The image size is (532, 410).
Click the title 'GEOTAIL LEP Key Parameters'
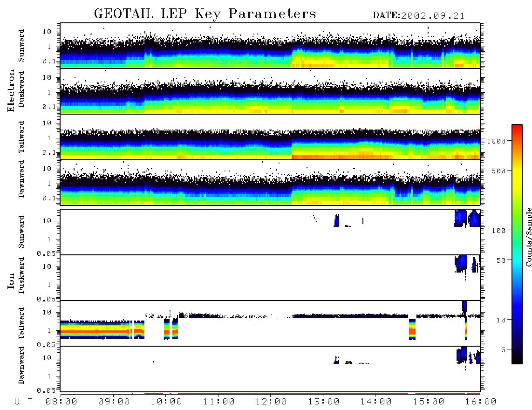(205, 14)
